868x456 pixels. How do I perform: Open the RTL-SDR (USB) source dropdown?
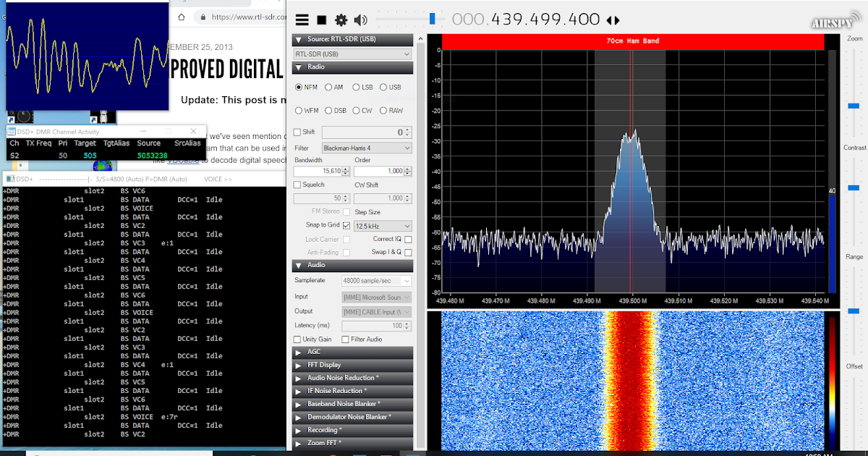pos(352,54)
